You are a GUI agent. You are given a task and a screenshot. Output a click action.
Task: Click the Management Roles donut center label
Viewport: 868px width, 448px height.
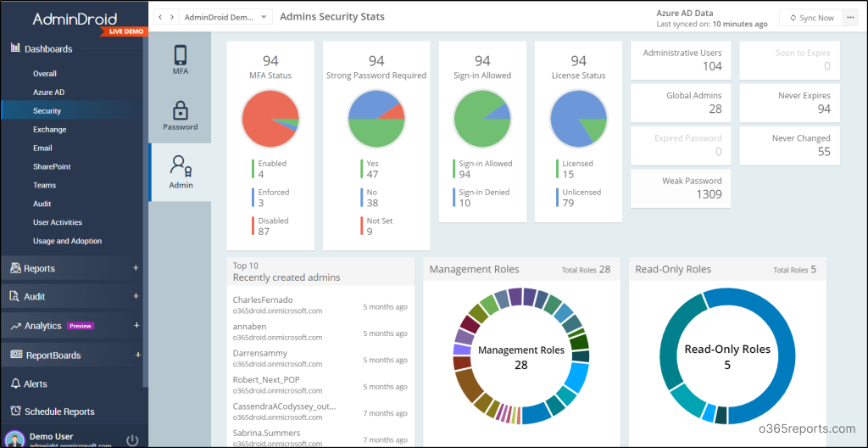click(x=521, y=357)
